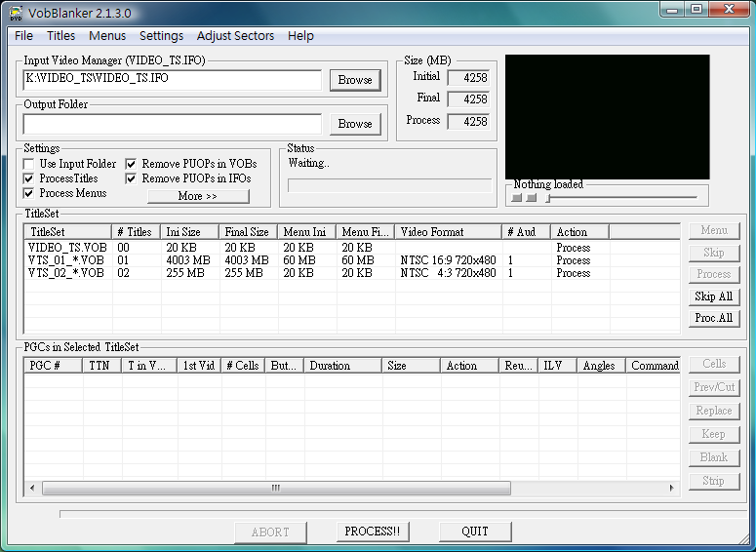Uncheck the ProcessTitles checkbox
Screen dimensions: 756x552
pyautogui.click(x=30, y=178)
